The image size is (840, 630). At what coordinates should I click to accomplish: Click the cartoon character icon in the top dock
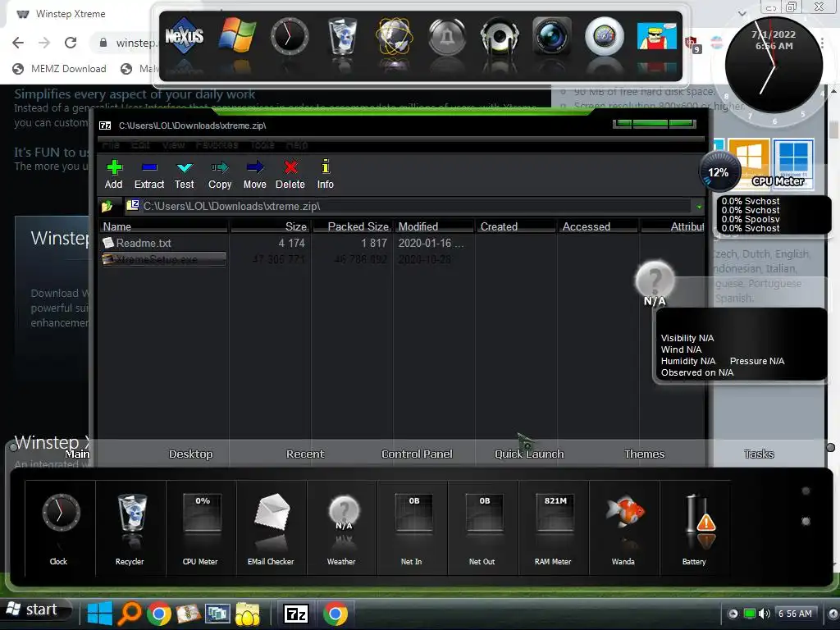657,36
